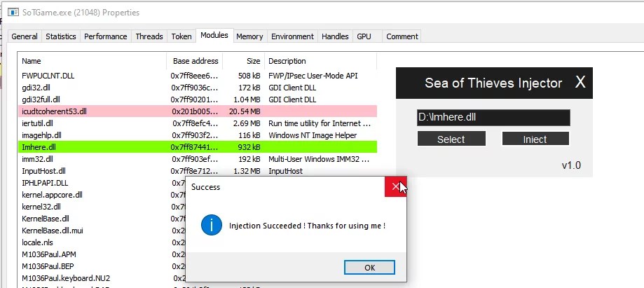This screenshot has height=288, width=644.
Task: Select the KernelBase.dll.mui module row
Action: 102,231
